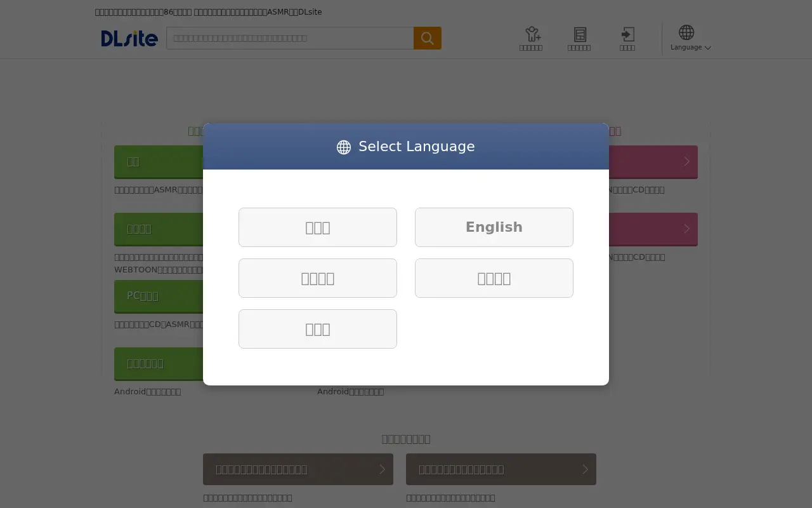Click the page layout icon in the header
This screenshot has width=812, height=508.
(579, 39)
